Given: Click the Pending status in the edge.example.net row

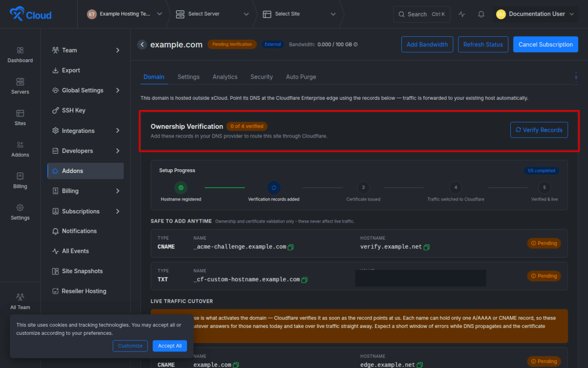Looking at the screenshot, I should coord(544,362).
